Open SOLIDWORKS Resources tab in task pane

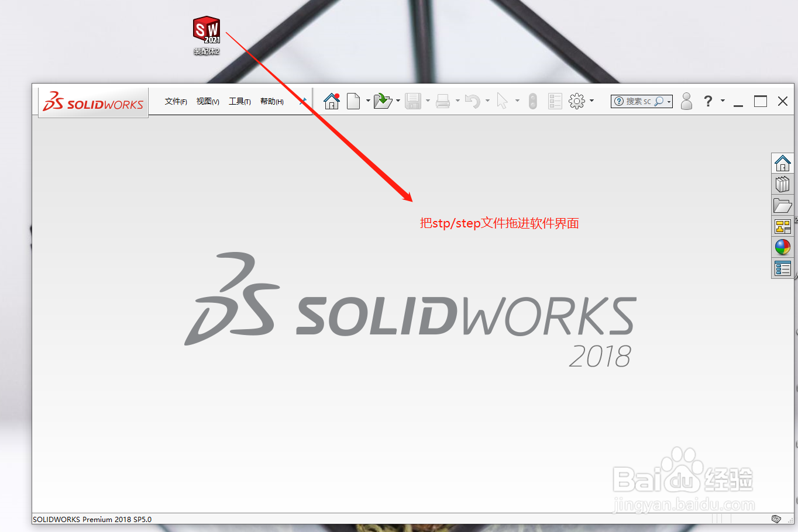tap(782, 163)
